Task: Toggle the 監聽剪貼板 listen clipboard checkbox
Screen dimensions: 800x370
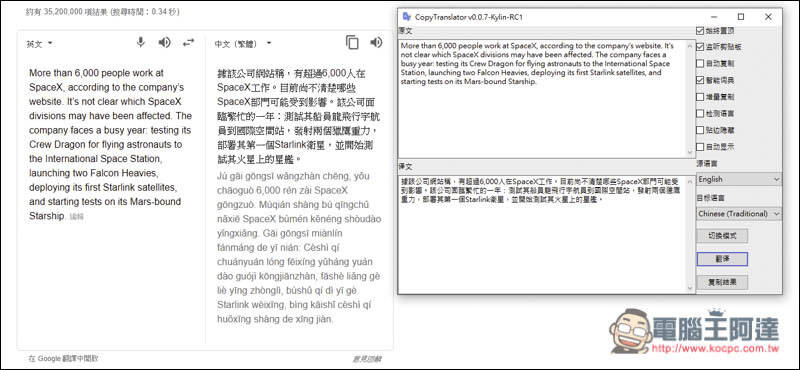Action: (699, 47)
